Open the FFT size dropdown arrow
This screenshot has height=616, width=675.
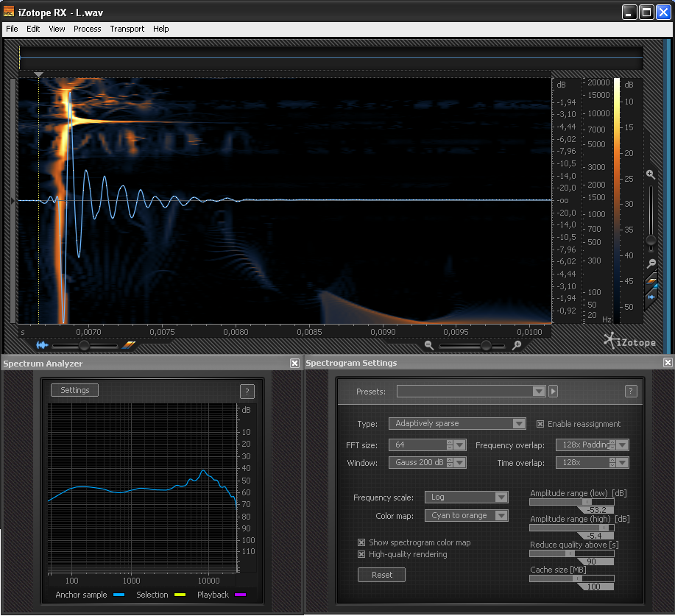click(x=460, y=445)
